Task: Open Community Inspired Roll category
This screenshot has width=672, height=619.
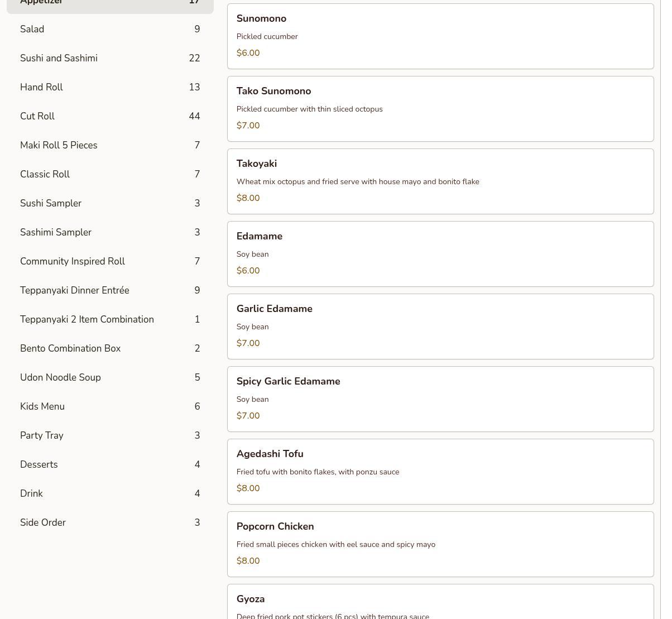Action: (110, 261)
